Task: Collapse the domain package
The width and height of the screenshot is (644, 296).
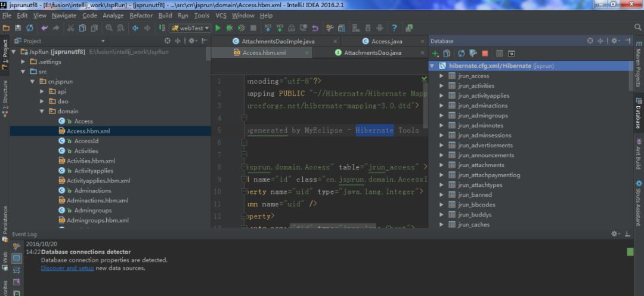Action: 42,111
